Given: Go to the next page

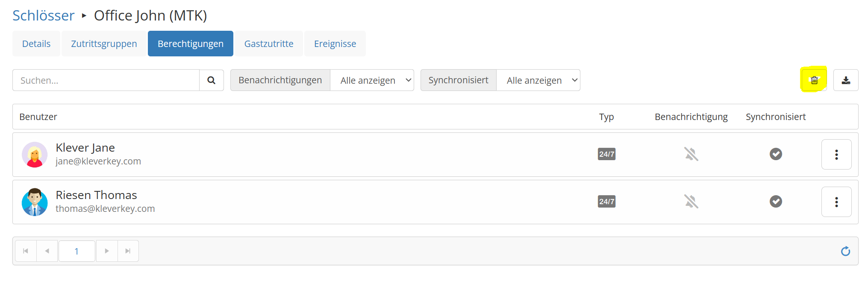Looking at the screenshot, I should (107, 251).
